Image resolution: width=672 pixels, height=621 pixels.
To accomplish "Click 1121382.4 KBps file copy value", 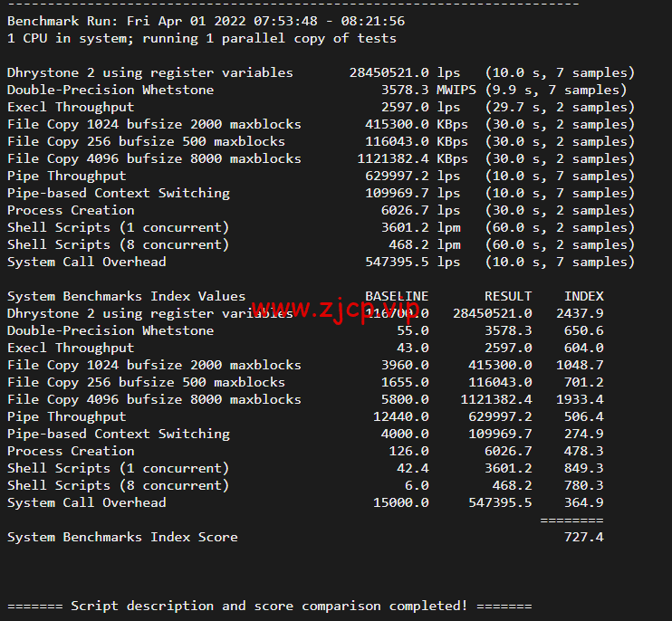I will pyautogui.click(x=413, y=158).
